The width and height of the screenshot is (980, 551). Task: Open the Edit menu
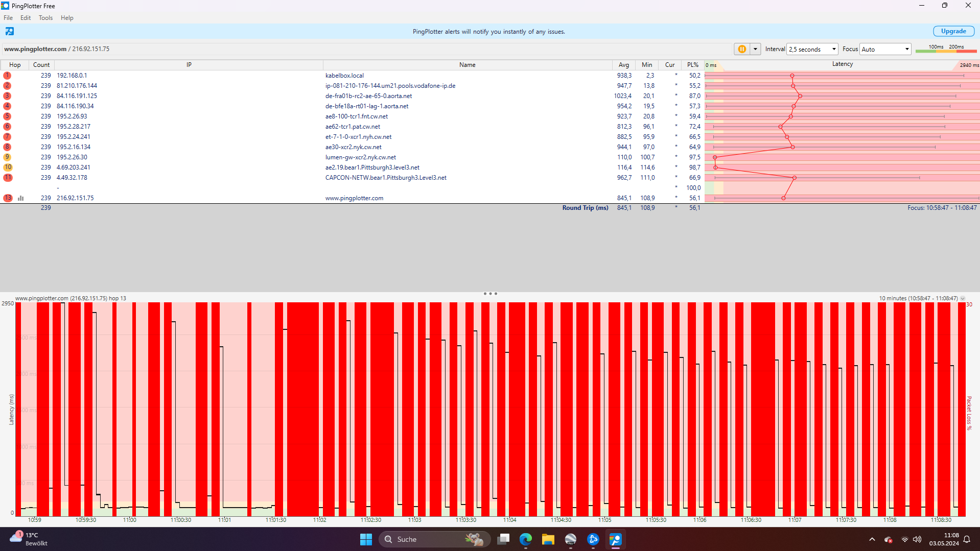25,18
